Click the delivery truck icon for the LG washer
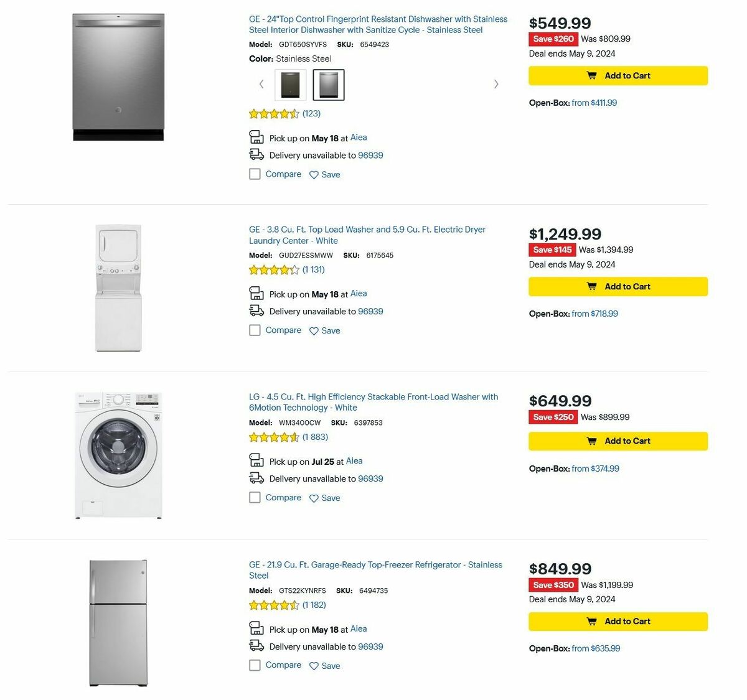 click(256, 477)
